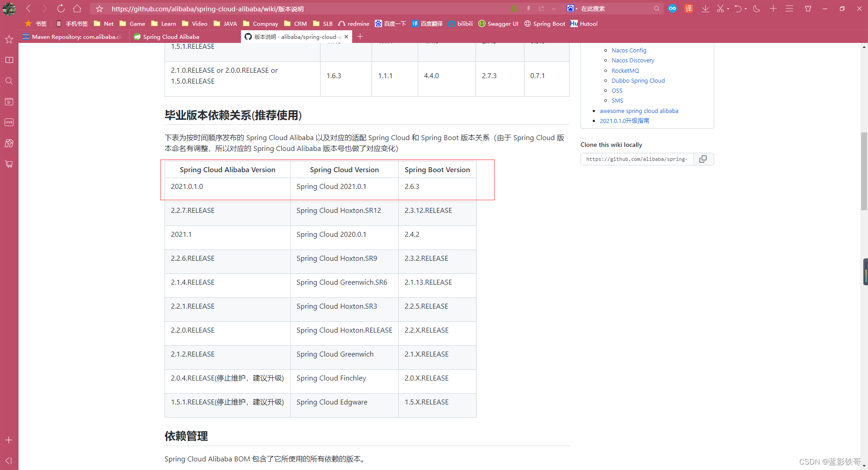
Task: Click the search magnifier in the search box
Action: coord(656,9)
